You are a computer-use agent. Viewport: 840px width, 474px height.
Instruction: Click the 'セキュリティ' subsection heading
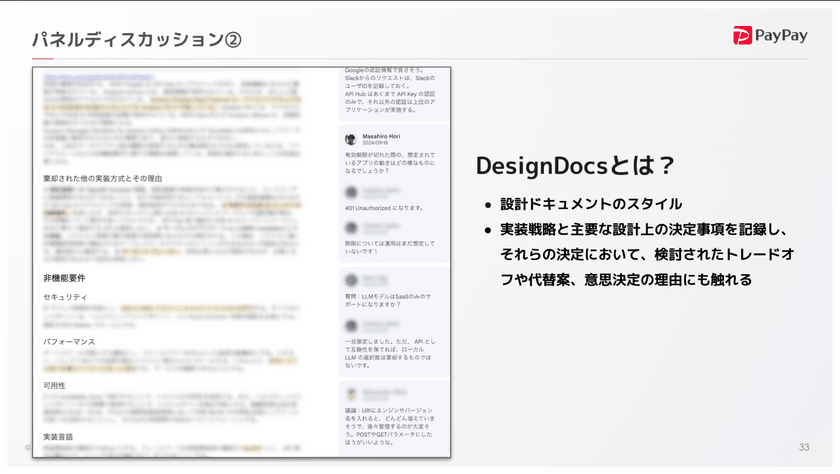[x=65, y=297]
